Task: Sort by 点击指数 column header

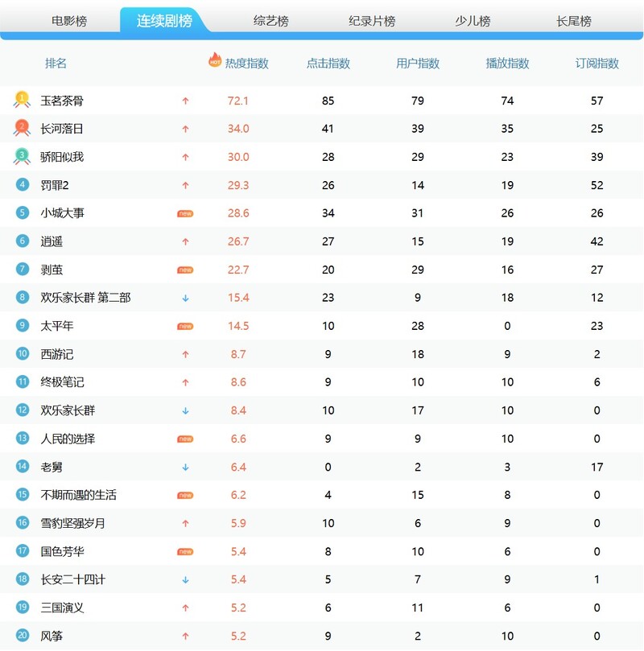Action: pyautogui.click(x=328, y=64)
